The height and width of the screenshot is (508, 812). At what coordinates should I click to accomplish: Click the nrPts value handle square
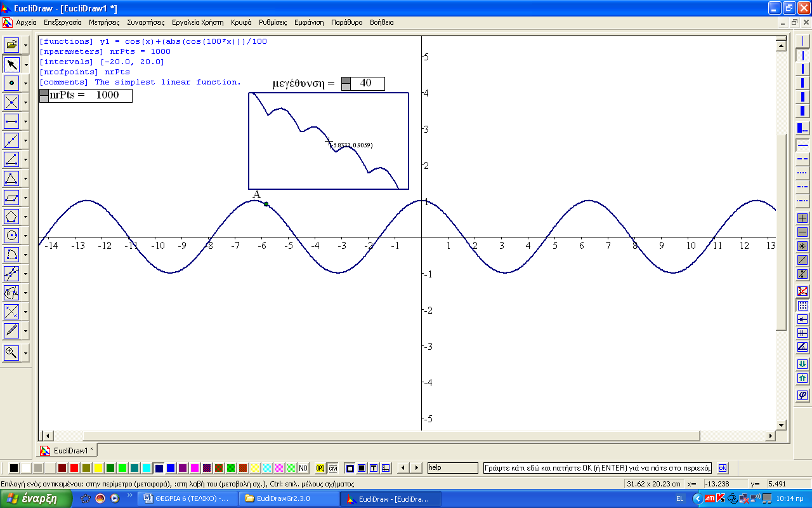(44, 96)
